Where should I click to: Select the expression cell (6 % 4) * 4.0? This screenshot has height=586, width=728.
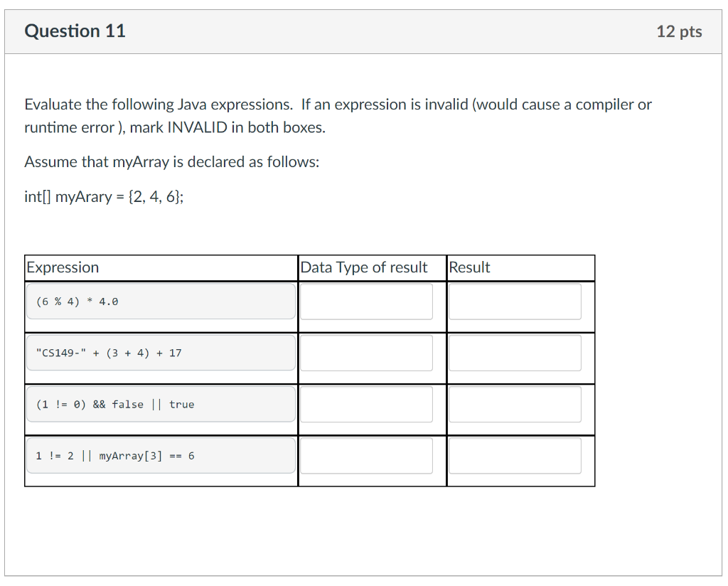(160, 301)
